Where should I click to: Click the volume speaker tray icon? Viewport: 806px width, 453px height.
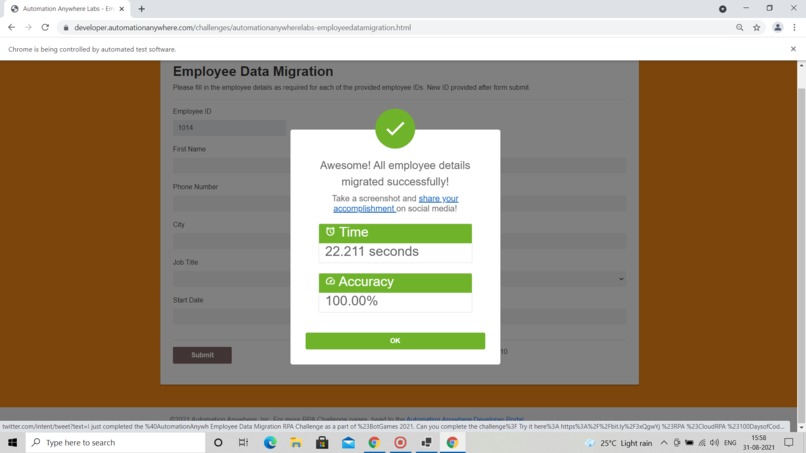point(715,443)
